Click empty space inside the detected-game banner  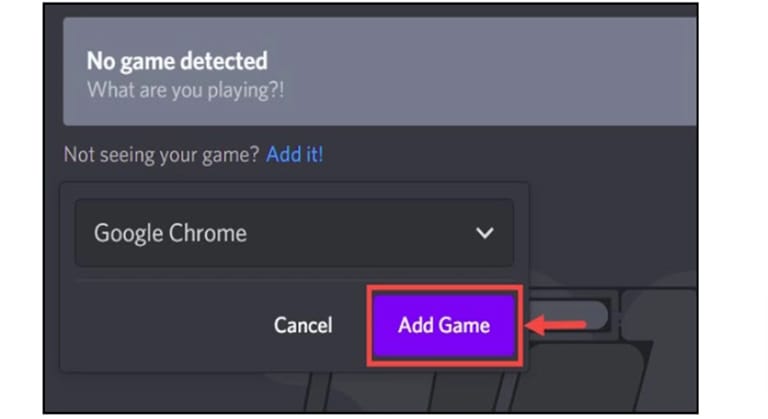(x=490, y=72)
